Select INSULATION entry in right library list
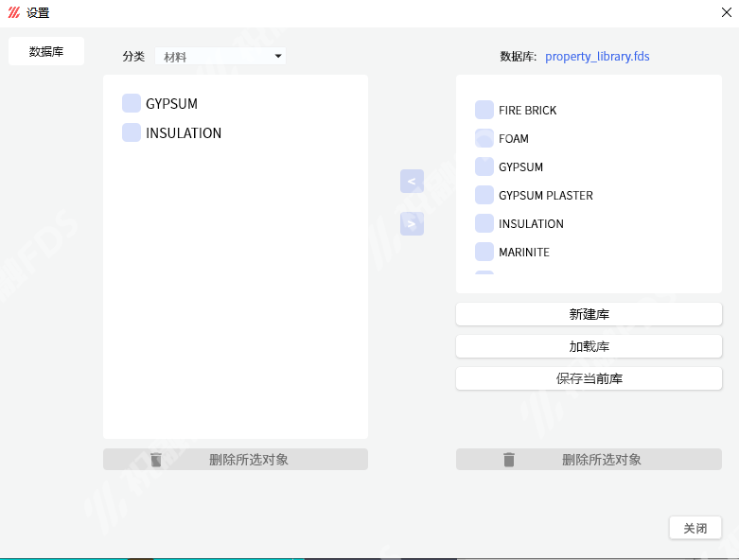 [x=531, y=224]
